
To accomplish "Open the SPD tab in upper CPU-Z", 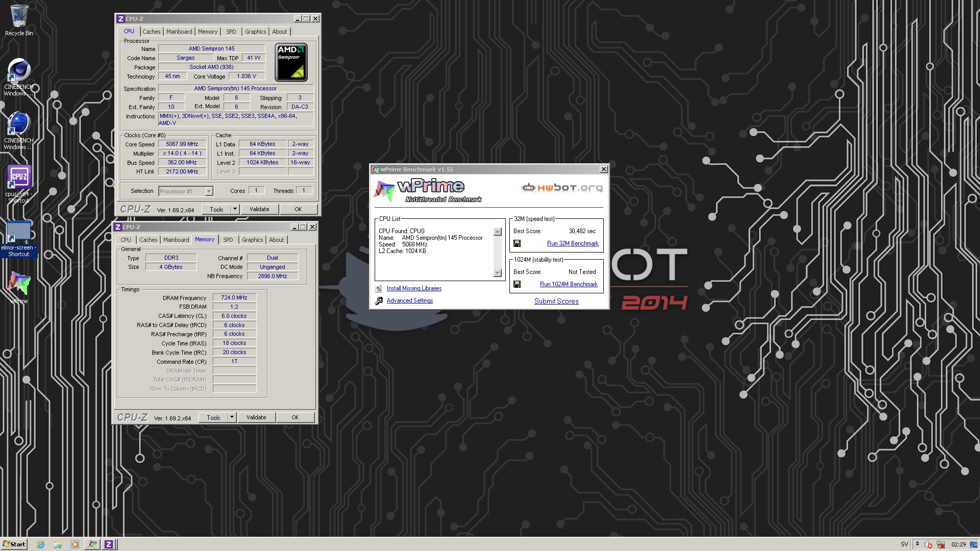I will pyautogui.click(x=231, y=32).
